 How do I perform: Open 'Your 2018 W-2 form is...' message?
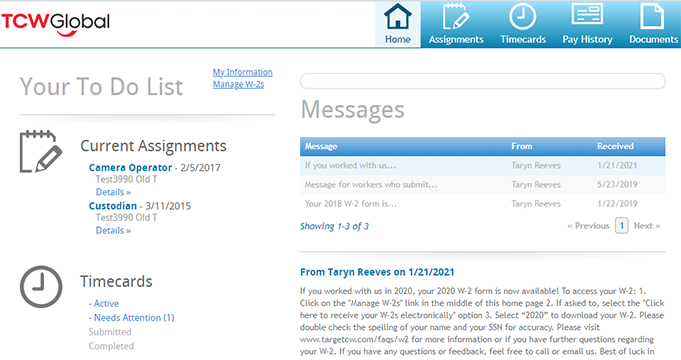click(482, 204)
